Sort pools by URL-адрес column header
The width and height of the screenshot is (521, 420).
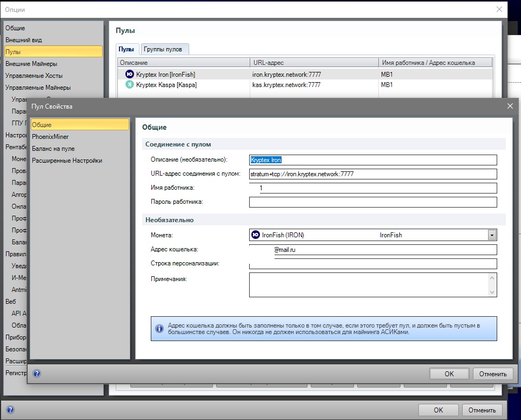click(314, 63)
